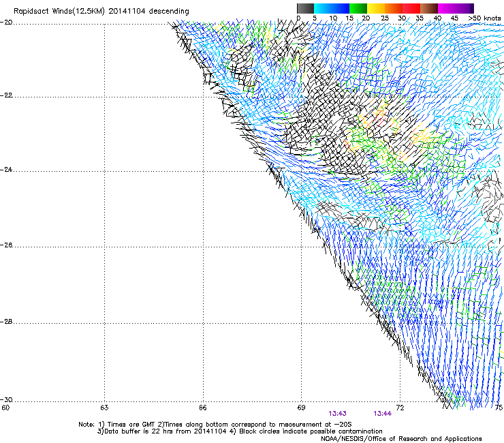
Task: Click the '69' longitude axis label
Action: point(301,408)
